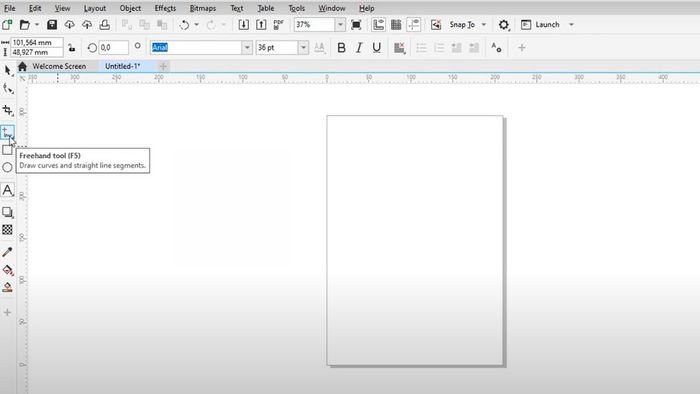Open the Snap To dropdown
The image size is (700, 394).
pos(484,25)
